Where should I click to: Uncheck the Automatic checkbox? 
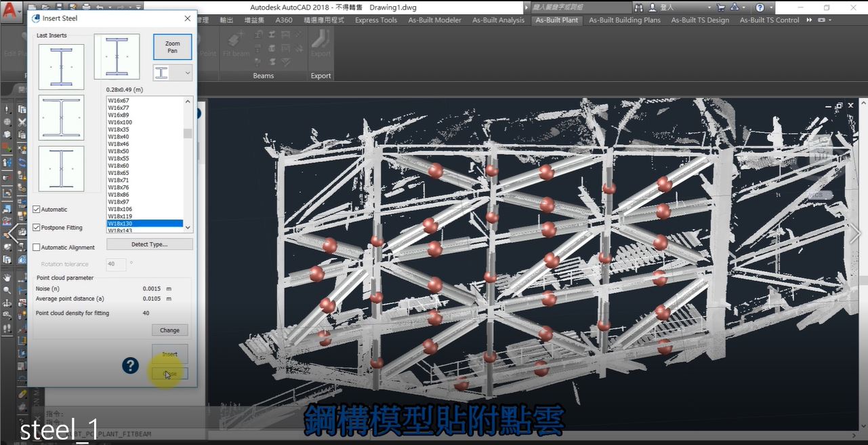(x=37, y=210)
